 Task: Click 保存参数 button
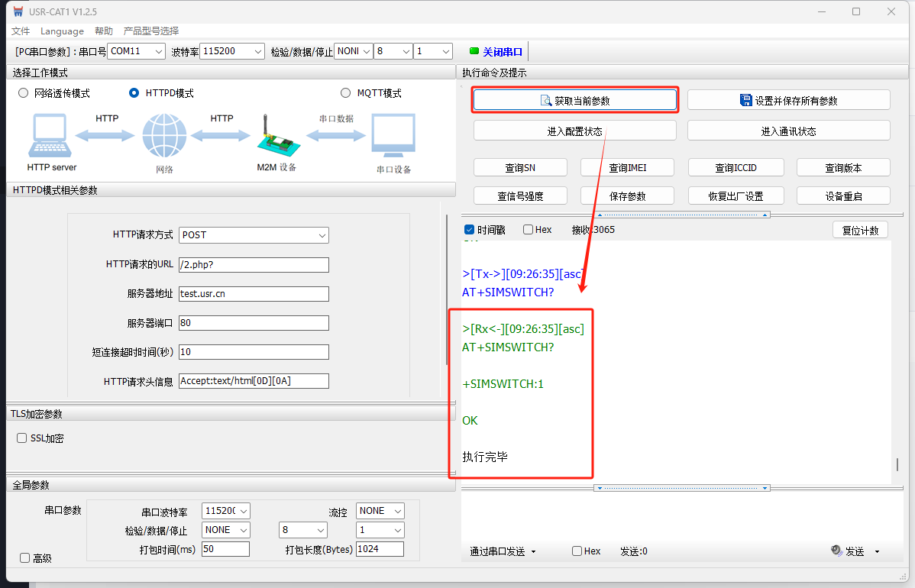627,196
